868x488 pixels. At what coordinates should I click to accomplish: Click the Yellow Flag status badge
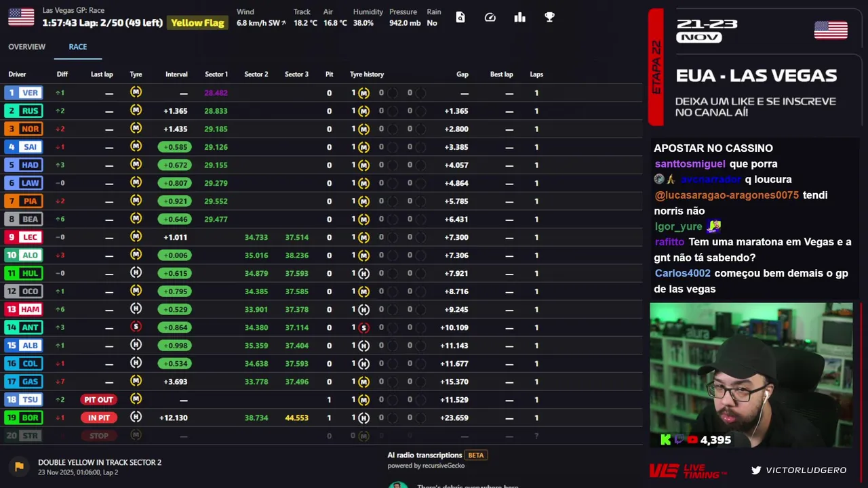[x=197, y=22]
